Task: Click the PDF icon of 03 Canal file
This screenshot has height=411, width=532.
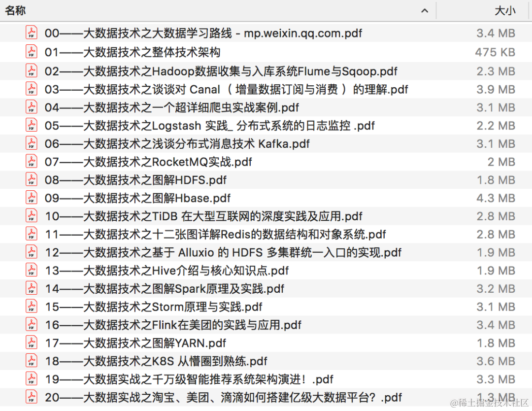Action: click(x=31, y=89)
